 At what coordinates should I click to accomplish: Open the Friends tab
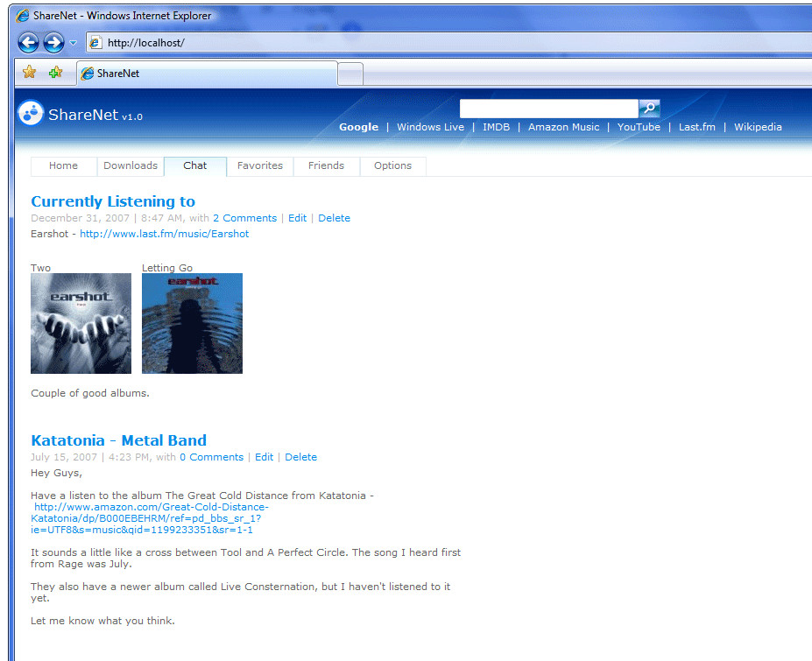[326, 166]
